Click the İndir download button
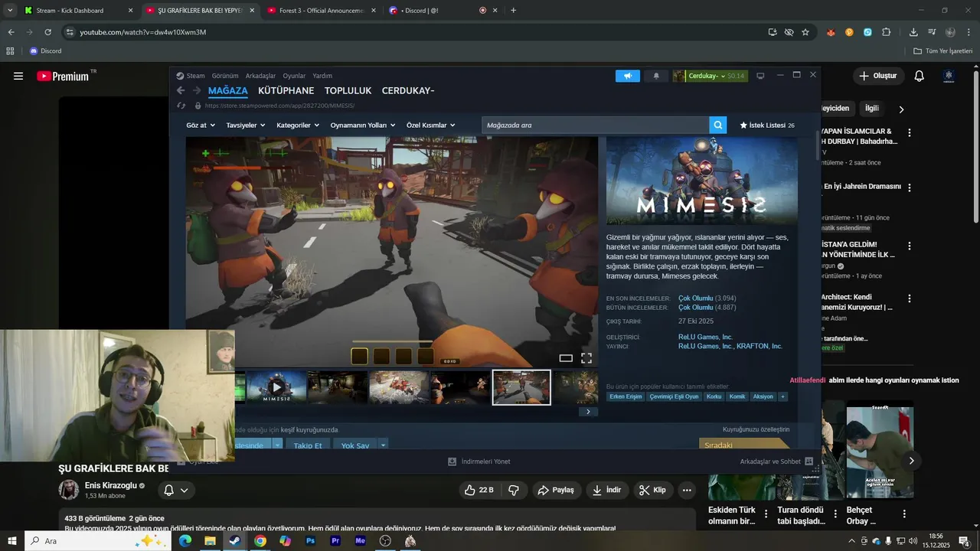 [606, 490]
